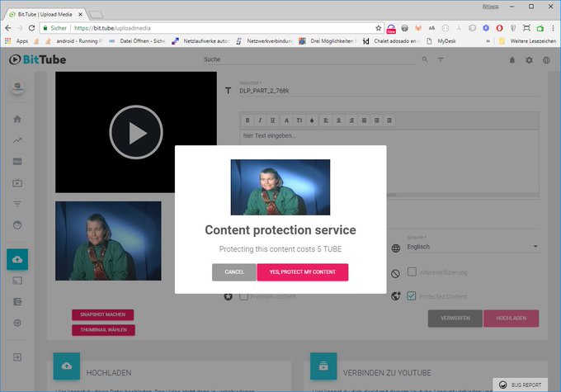
Task: Reload the page in Chrome
Action: pyautogui.click(x=31, y=28)
